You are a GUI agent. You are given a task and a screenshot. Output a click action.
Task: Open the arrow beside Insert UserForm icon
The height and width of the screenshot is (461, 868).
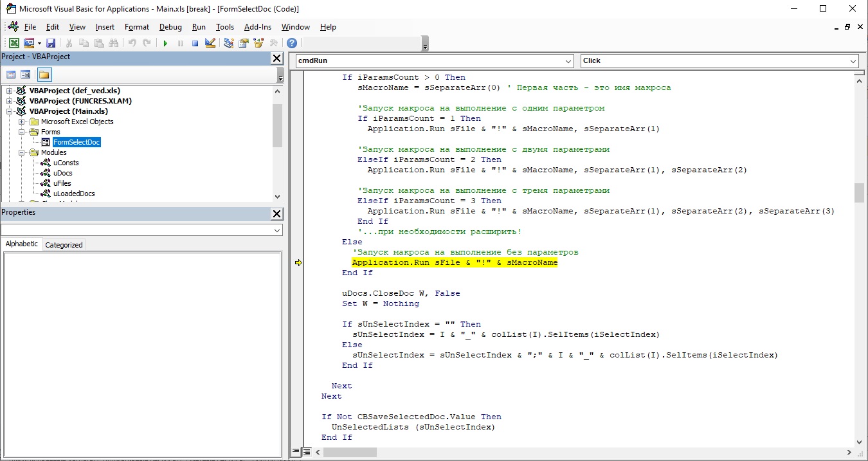pos(39,43)
